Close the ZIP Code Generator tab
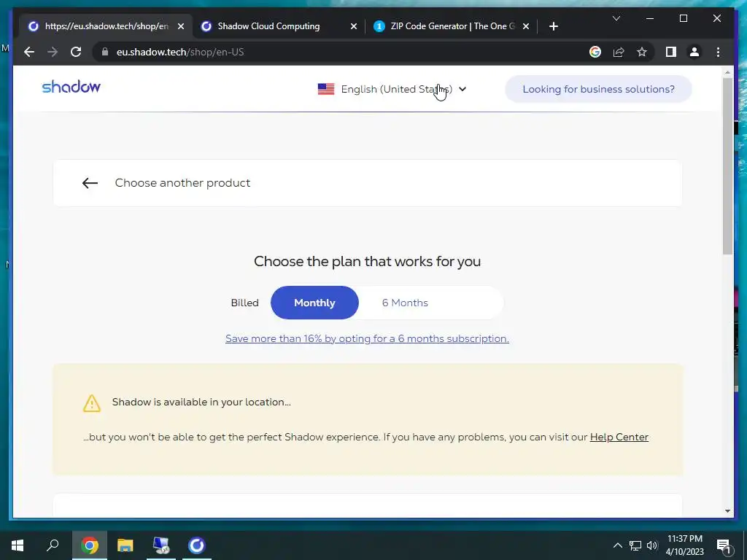747x560 pixels. (x=525, y=26)
